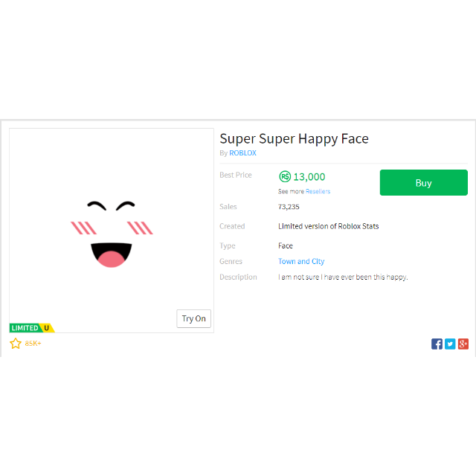Click the Super Super Happy Face title
Screen dimensions: 476x476
pos(294,139)
